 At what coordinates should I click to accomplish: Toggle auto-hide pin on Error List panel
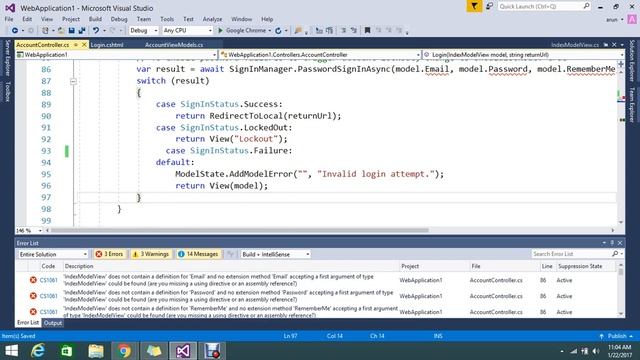click(x=612, y=243)
